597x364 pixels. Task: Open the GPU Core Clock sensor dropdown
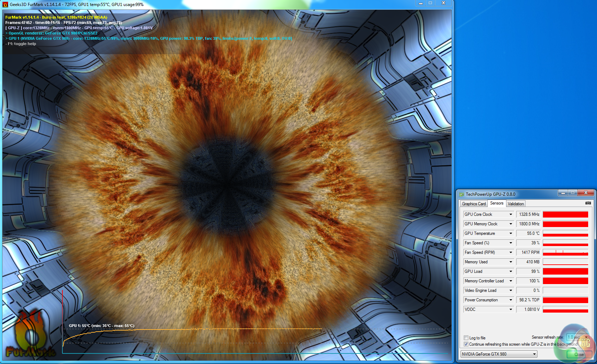click(x=511, y=214)
